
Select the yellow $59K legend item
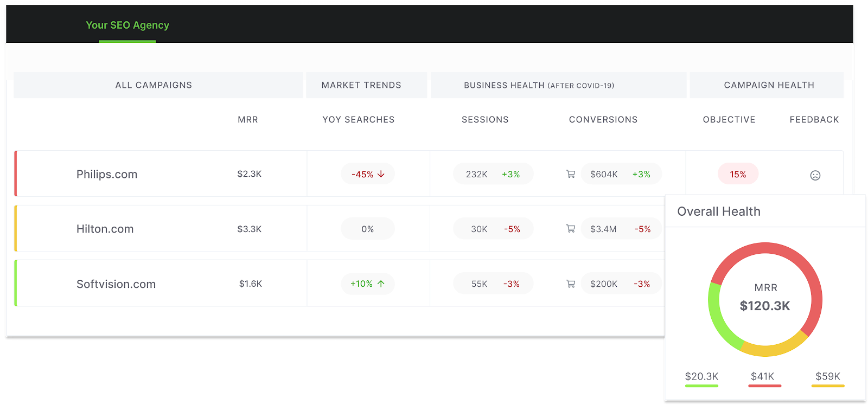coord(828,378)
